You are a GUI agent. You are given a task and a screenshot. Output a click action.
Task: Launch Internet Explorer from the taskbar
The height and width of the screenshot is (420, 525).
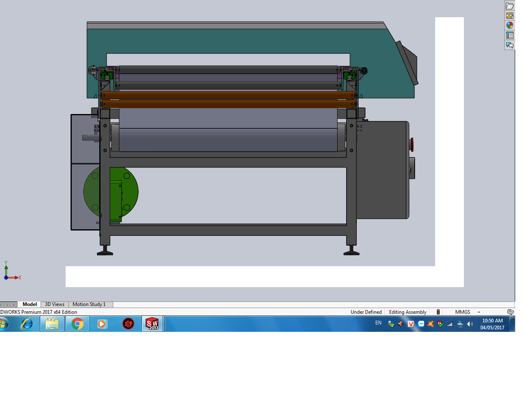point(27,324)
